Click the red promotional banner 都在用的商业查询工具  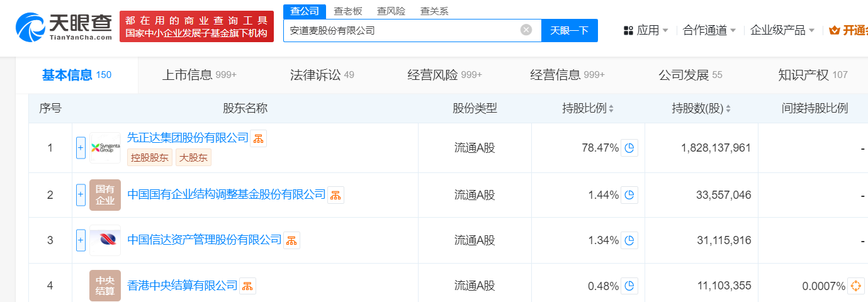pyautogui.click(x=196, y=26)
